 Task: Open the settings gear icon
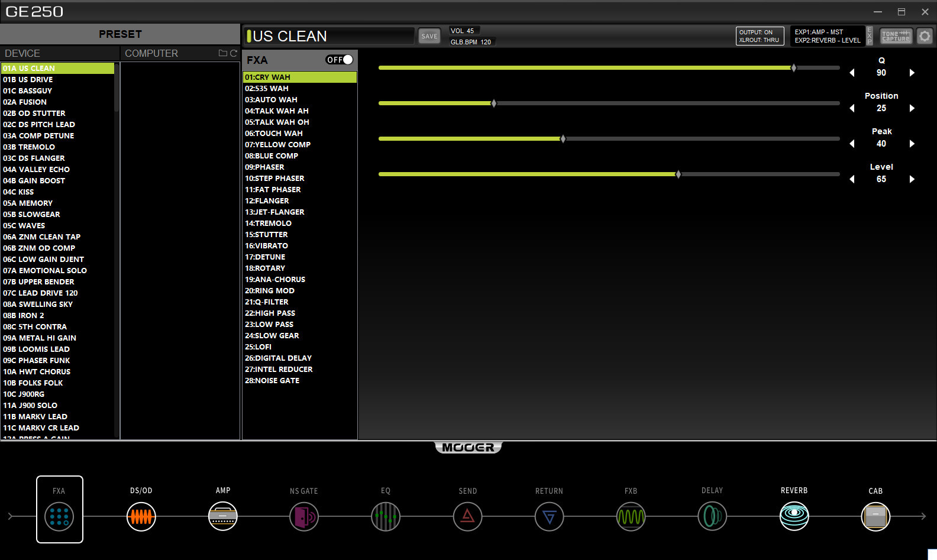[925, 36]
